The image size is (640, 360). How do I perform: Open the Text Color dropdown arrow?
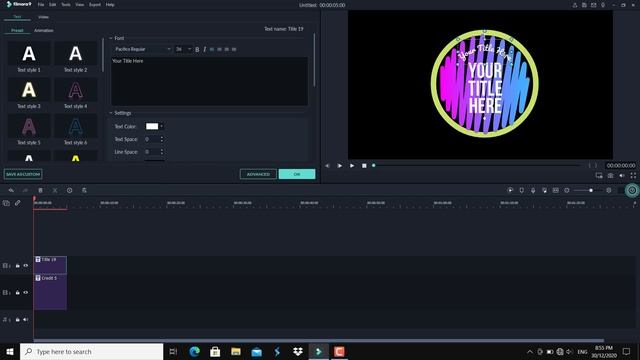(x=162, y=127)
